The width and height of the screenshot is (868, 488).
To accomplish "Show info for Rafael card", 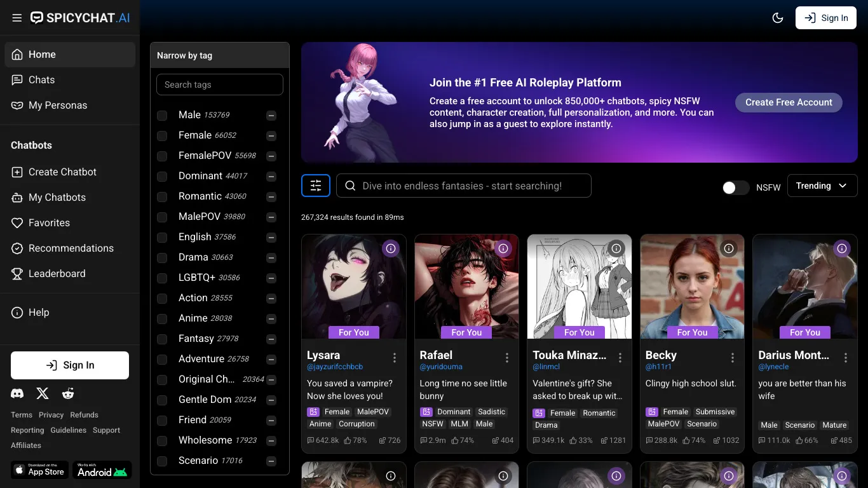I will click(503, 248).
